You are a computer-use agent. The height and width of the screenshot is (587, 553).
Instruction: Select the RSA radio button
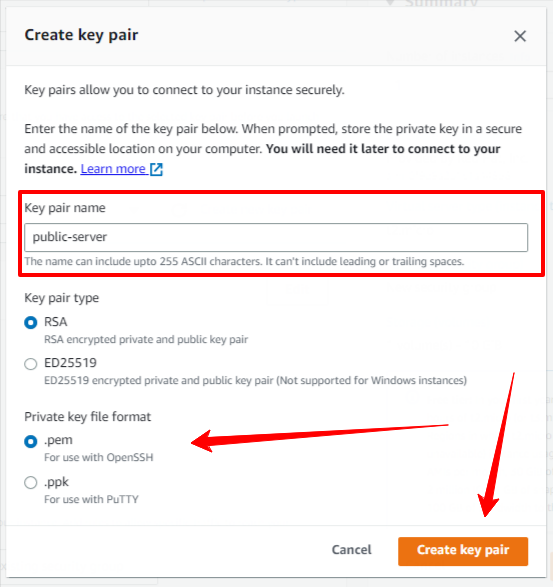[x=31, y=322]
